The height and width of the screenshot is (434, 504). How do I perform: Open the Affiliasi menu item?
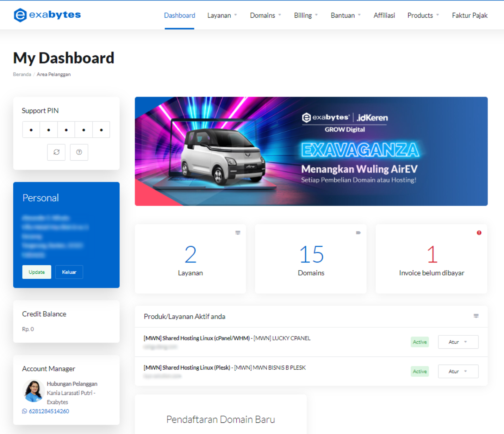click(x=384, y=15)
